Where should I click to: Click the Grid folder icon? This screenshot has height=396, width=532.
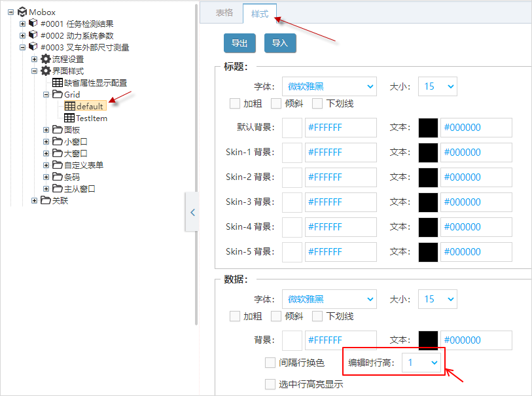point(57,94)
